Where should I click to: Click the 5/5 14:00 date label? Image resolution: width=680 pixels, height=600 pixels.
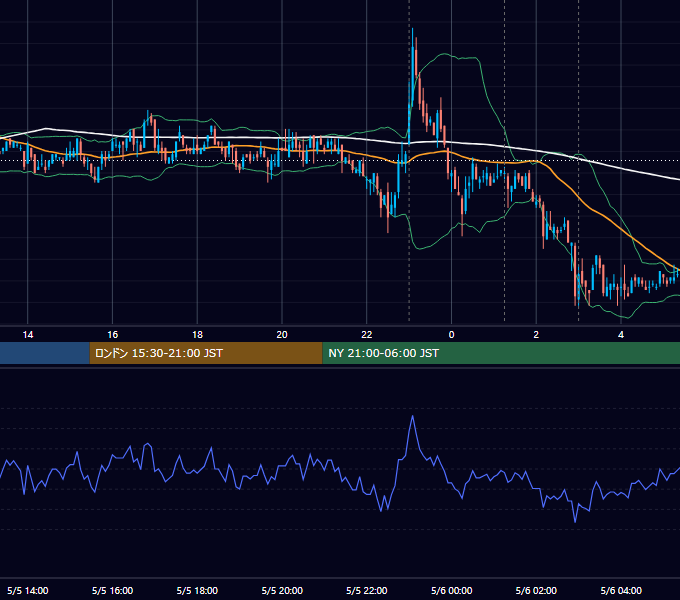coord(28,590)
